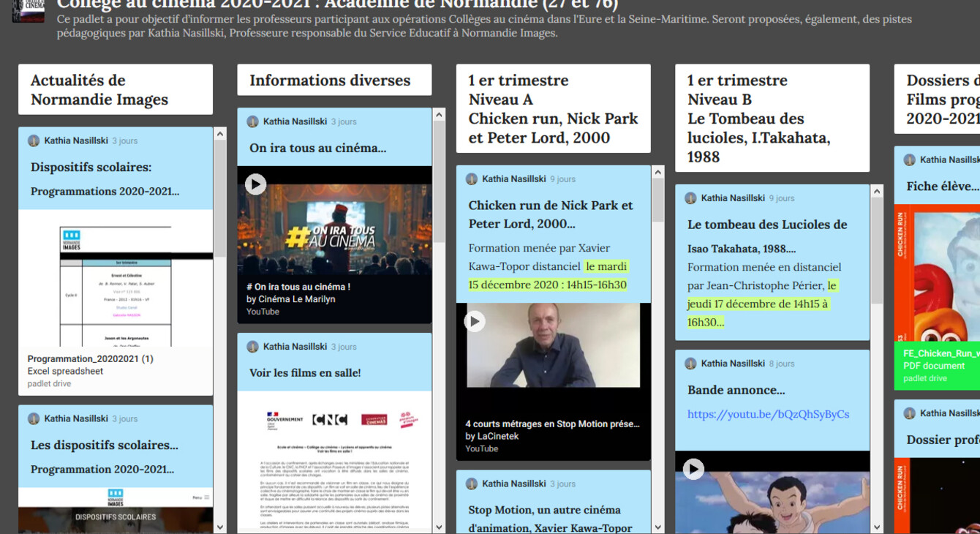Click avatar on 'Fiche élève' post
The width and height of the screenshot is (980, 534).
909,159
